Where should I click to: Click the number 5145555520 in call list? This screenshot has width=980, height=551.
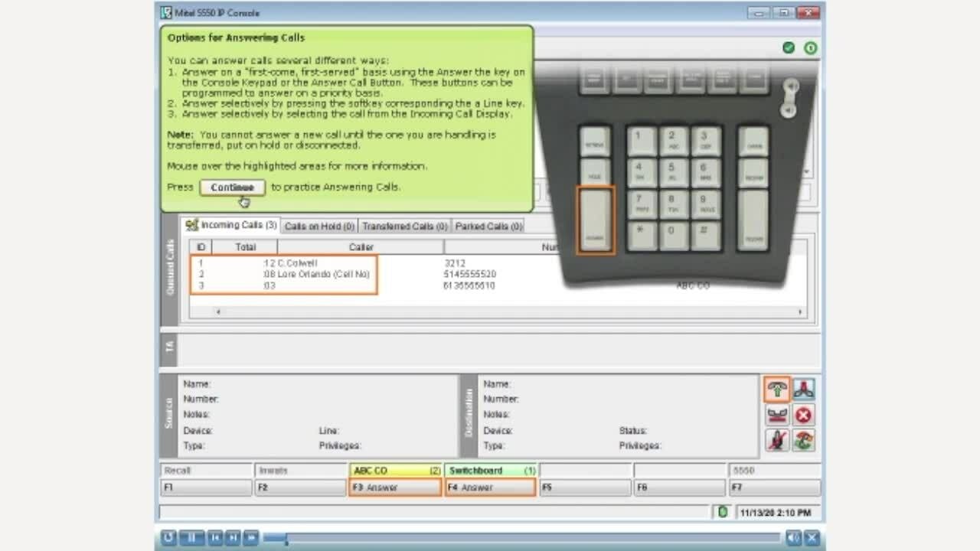point(469,274)
